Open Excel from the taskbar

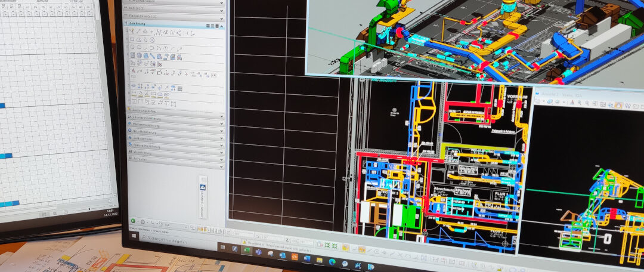247,250
